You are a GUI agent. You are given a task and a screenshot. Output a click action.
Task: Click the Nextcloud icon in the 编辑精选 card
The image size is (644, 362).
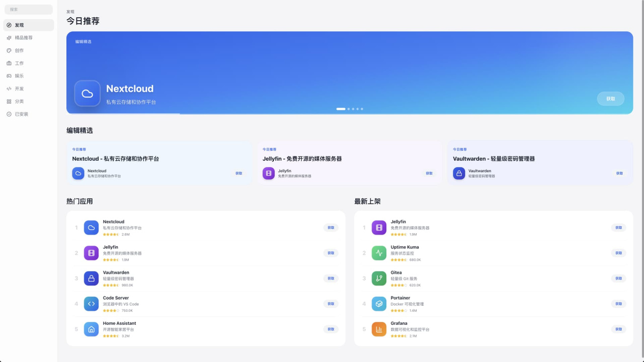point(78,173)
